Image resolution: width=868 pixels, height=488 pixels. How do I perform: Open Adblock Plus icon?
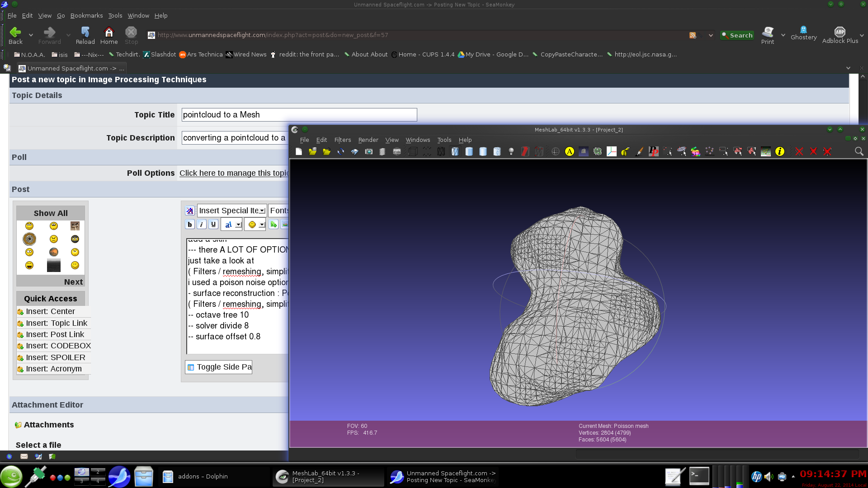[x=840, y=35]
